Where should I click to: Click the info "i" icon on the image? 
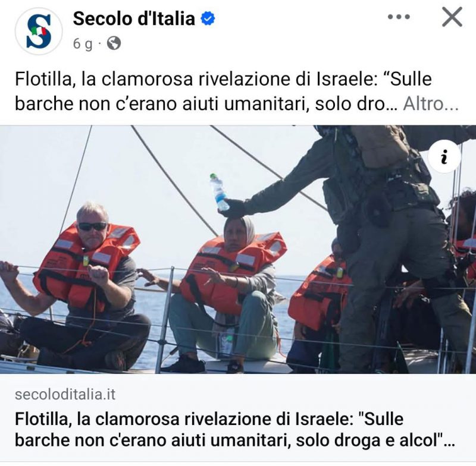(x=444, y=157)
